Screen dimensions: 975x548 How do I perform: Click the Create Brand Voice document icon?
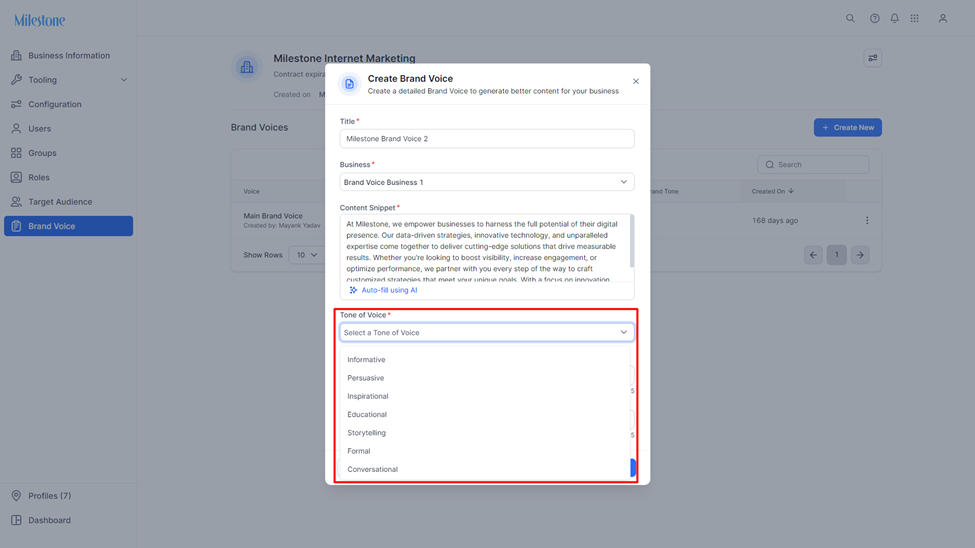349,84
